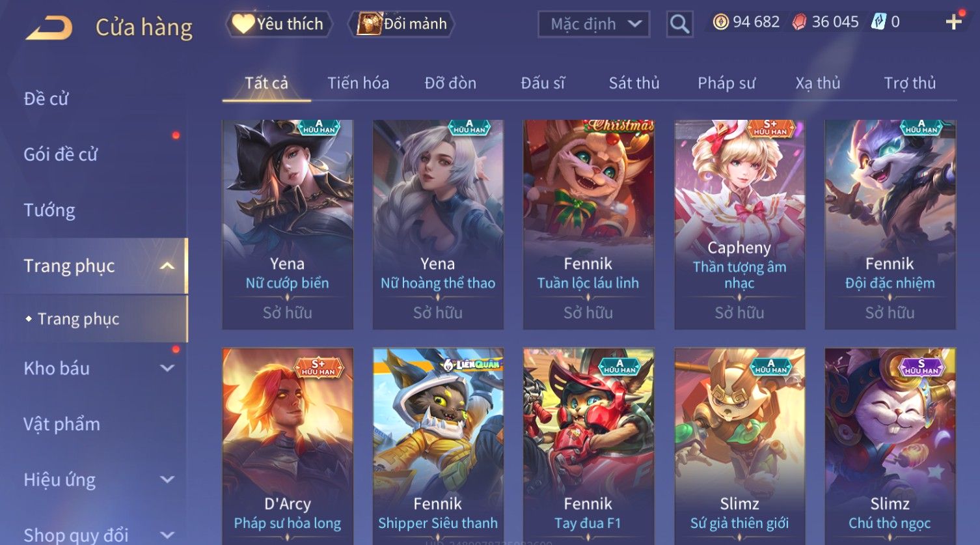Open Đổi mảnh chest button
The image size is (980, 545).
coord(402,24)
